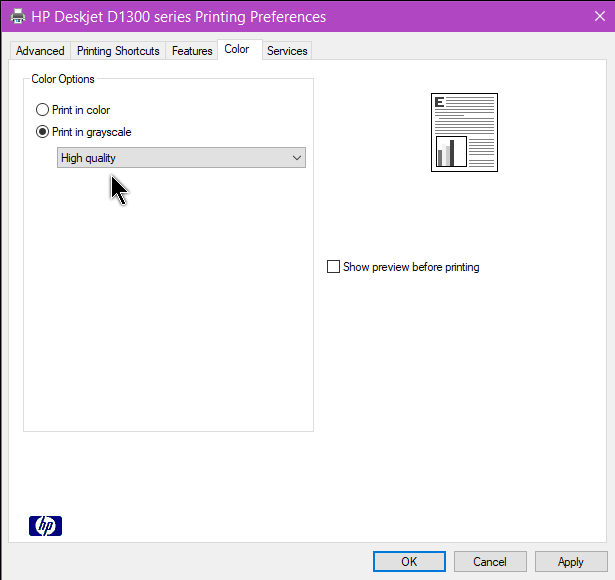Close the Printing Preferences dialog
The image size is (615, 580).
600,16
